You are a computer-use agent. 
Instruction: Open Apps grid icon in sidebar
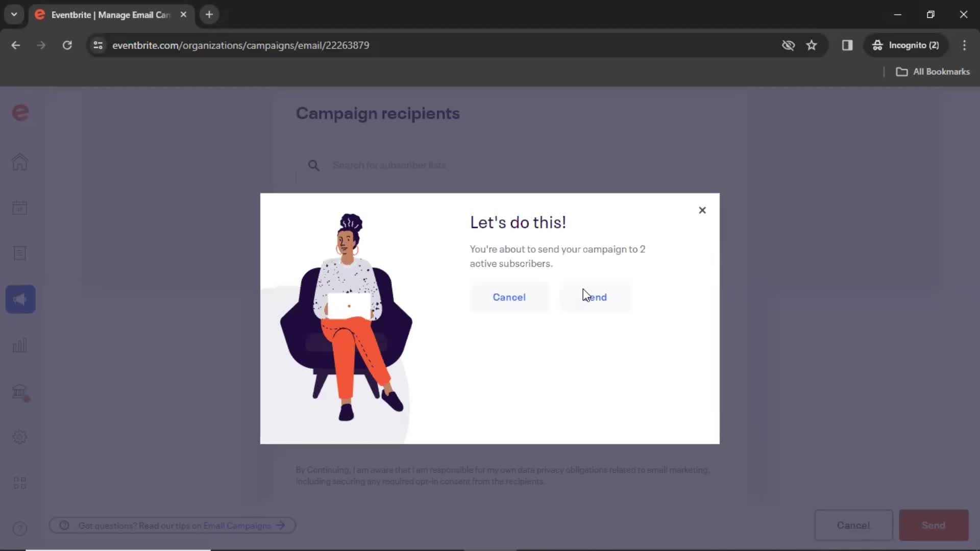[20, 483]
